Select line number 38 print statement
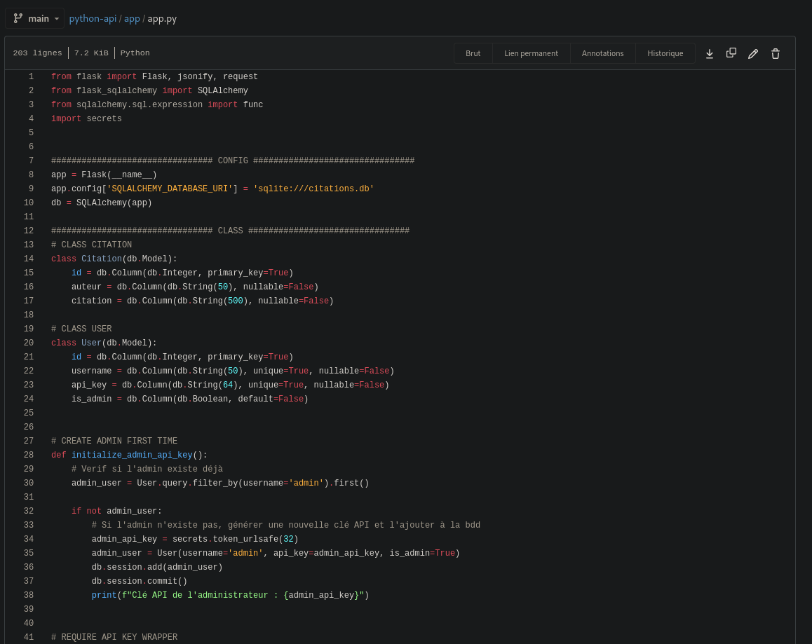 coord(29,596)
